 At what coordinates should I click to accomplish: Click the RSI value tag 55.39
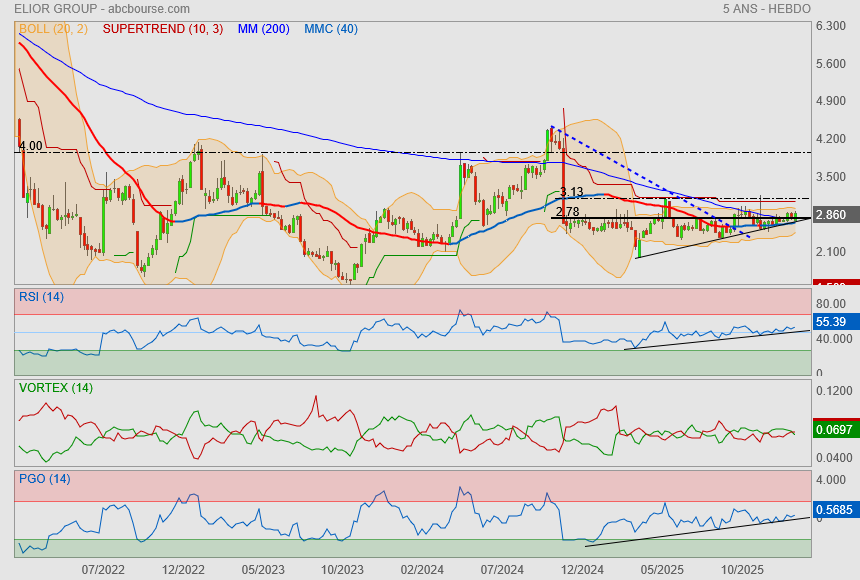832,322
